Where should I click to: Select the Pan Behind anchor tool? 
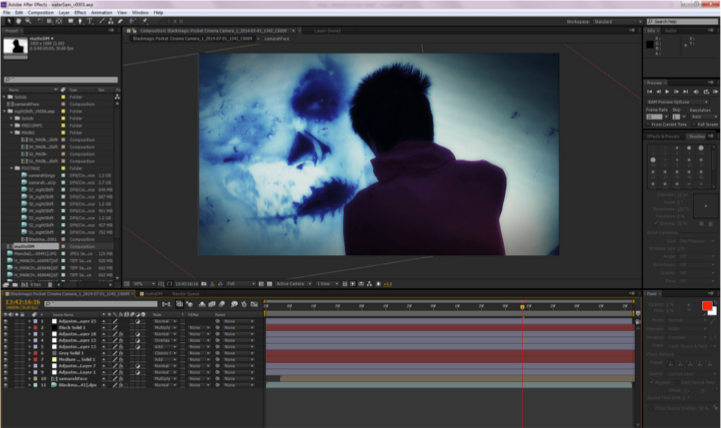(x=59, y=21)
